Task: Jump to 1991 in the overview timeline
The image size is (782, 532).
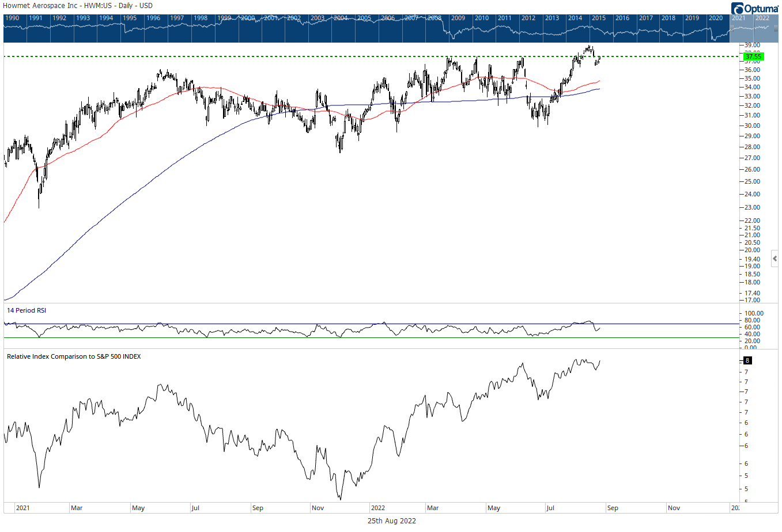Action: coord(36,18)
